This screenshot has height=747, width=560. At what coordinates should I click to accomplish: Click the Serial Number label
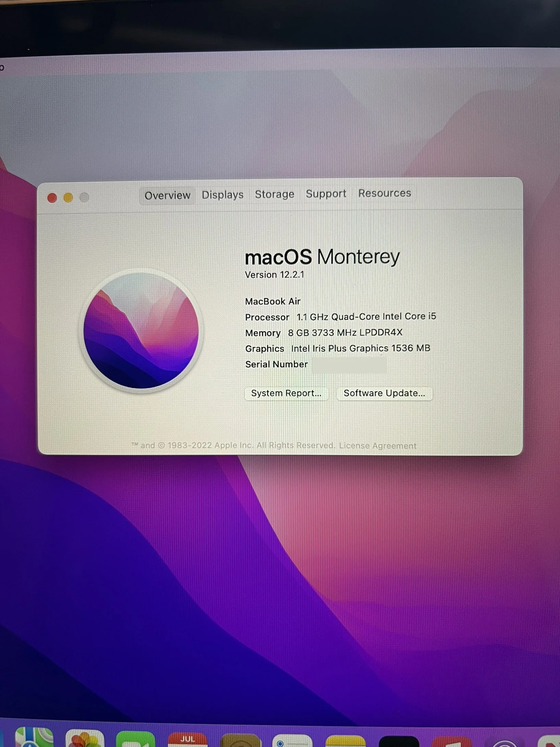pyautogui.click(x=277, y=364)
